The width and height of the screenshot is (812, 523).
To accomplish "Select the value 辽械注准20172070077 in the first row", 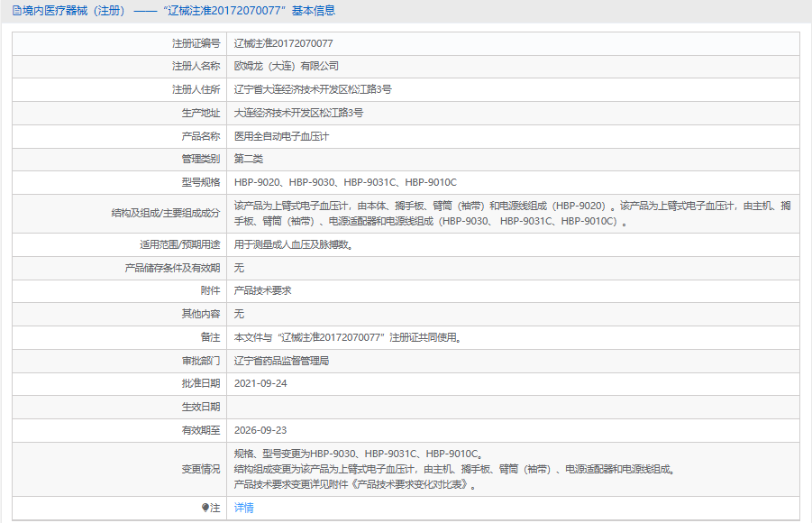I will (x=283, y=43).
